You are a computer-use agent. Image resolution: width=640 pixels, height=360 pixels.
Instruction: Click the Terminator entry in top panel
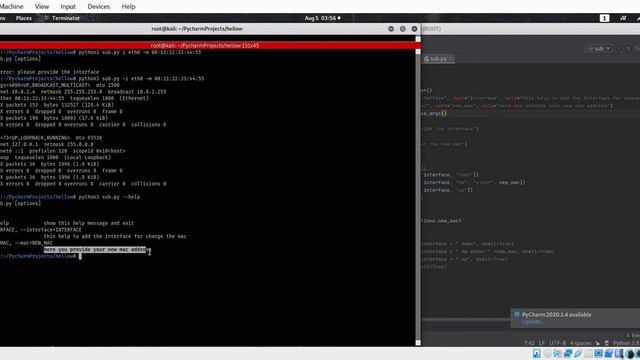62,18
